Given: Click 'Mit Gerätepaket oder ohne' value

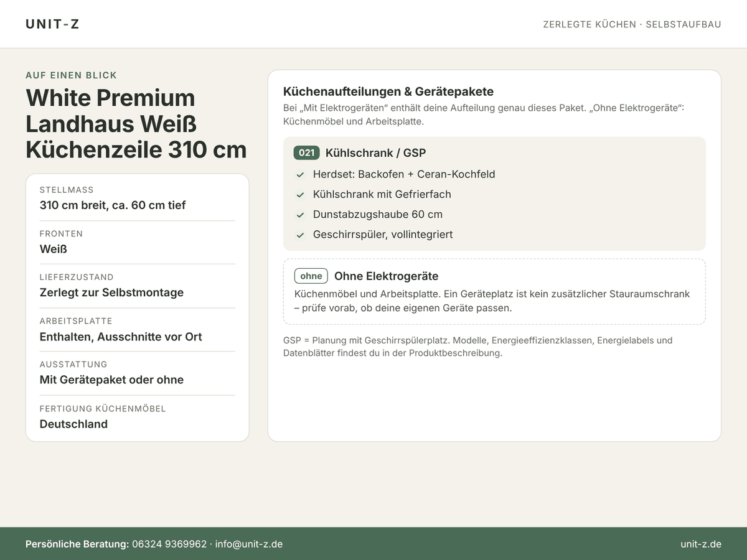Looking at the screenshot, I should (111, 380).
